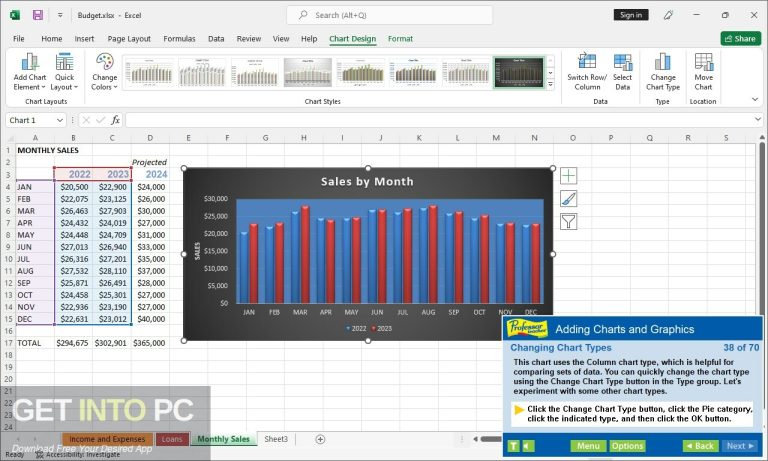Click the tutorial Options button
This screenshot has height=461, width=768.
pyautogui.click(x=627, y=446)
